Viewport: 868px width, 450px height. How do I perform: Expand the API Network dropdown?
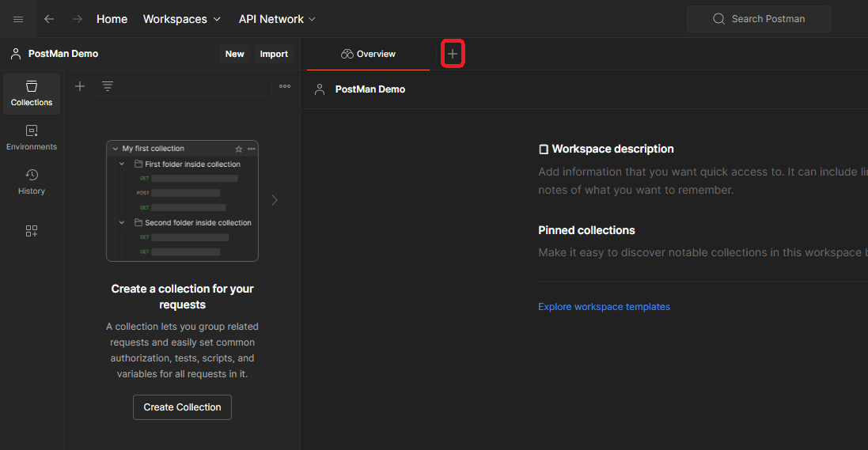[277, 19]
